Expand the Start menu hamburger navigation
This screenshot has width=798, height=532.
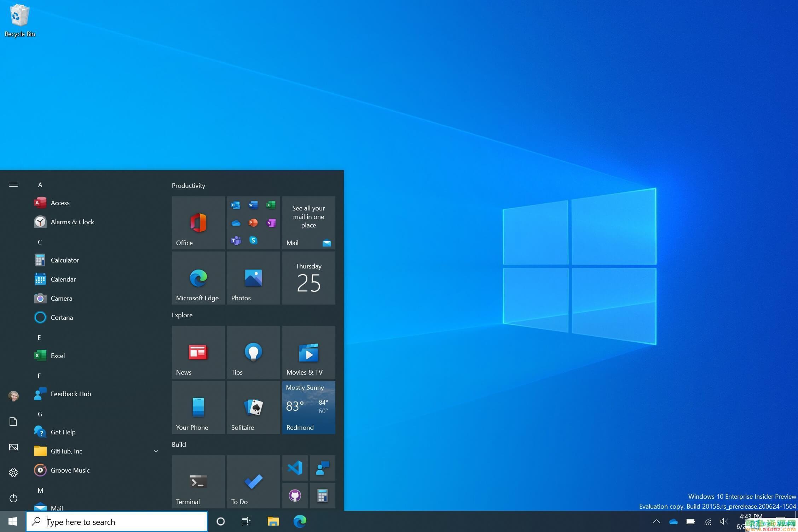click(13, 185)
